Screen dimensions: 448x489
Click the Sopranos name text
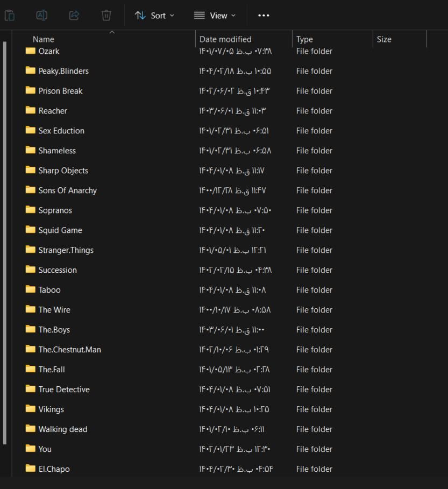point(55,210)
